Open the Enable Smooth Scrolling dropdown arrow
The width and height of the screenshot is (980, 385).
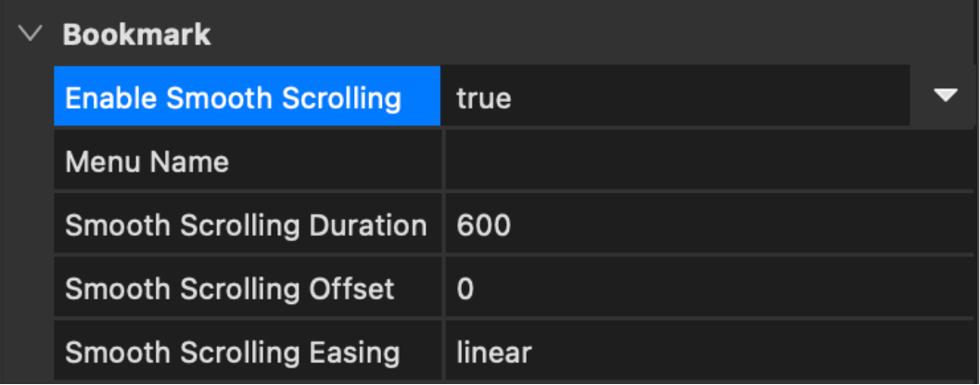click(x=945, y=96)
